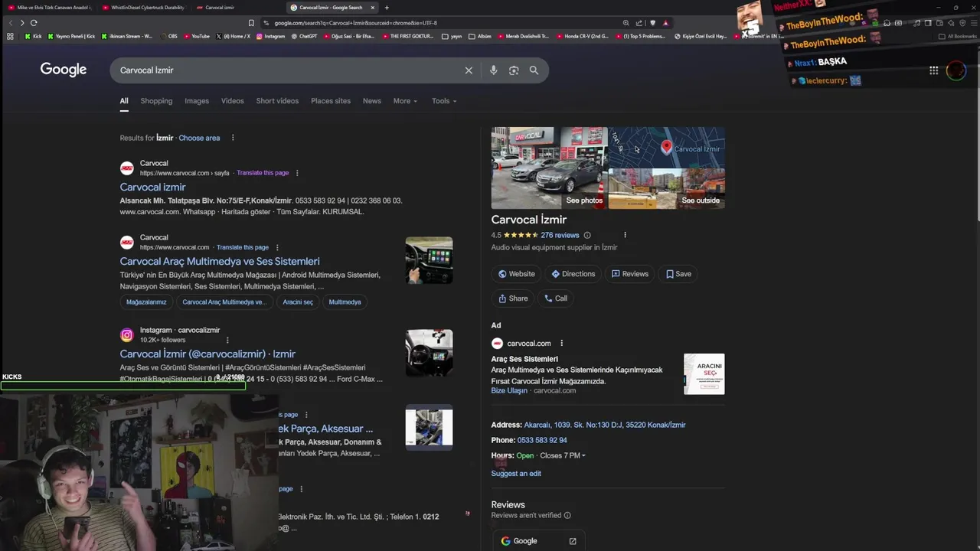This screenshot has width=980, height=551.
Task: Go to Google homepage via the logo
Action: tap(64, 70)
